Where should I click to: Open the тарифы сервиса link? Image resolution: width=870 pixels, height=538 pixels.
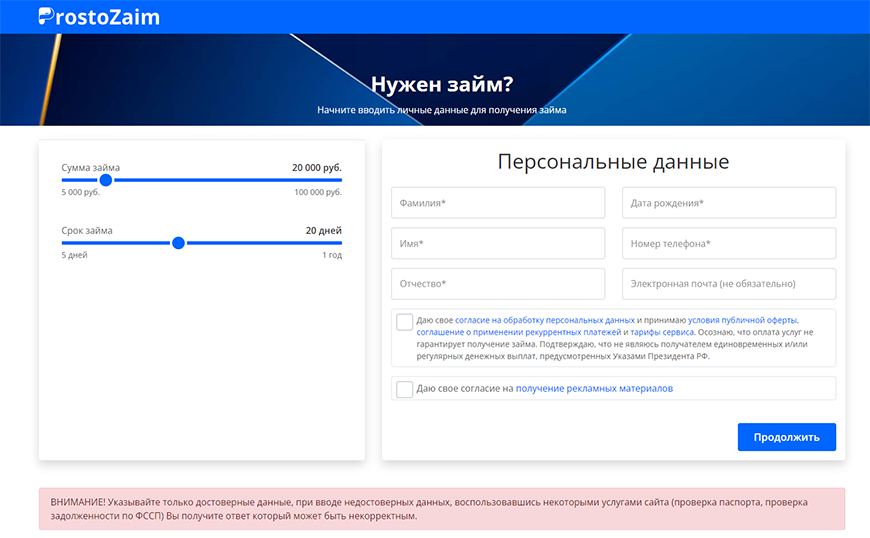(662, 332)
